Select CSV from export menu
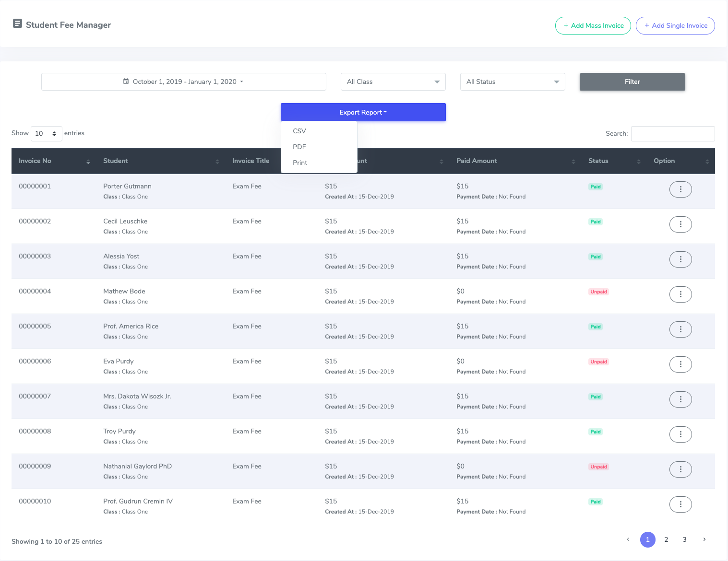This screenshot has width=728, height=561. [299, 131]
